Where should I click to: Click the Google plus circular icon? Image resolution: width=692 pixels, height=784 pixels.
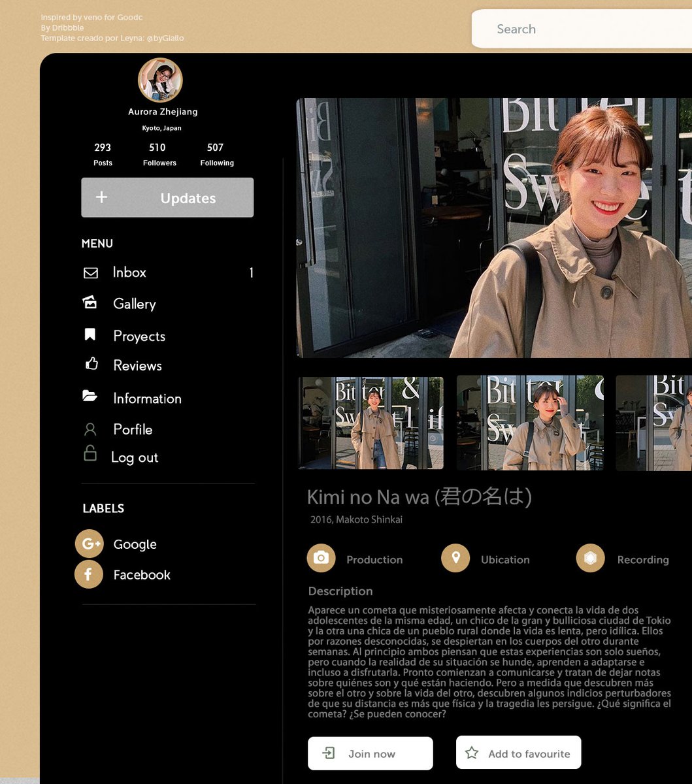click(90, 544)
